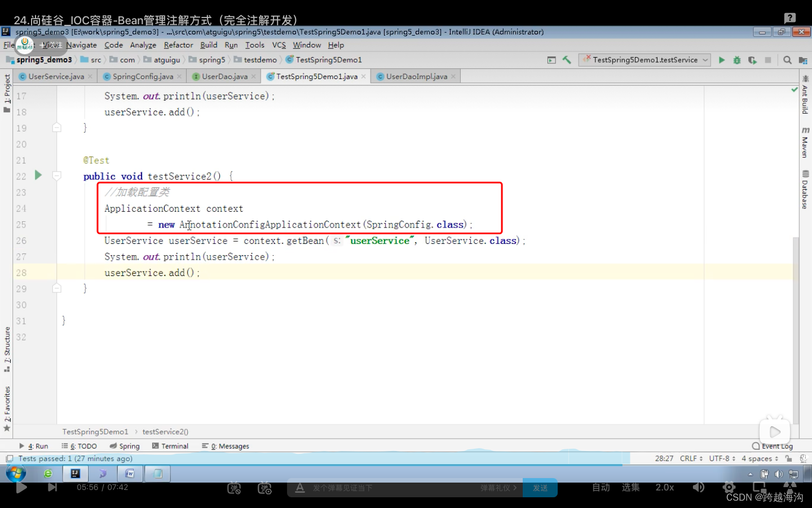Skip to next video
The image size is (812, 508).
(x=52, y=487)
